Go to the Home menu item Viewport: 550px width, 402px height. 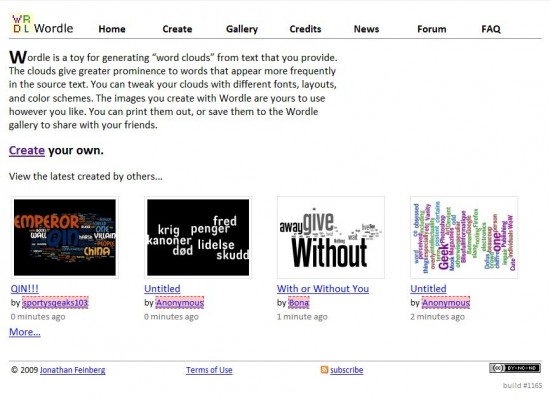pos(112,29)
